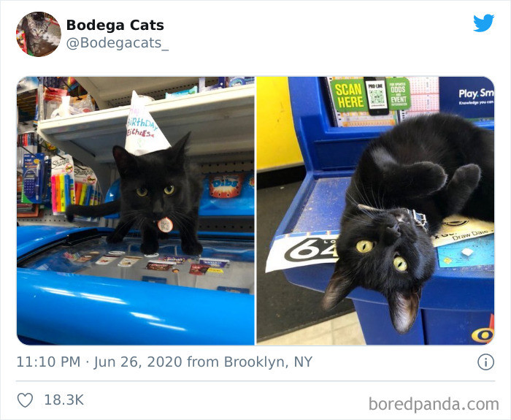This screenshot has width=511, height=420.
Task: Click the 18.3K likes count
Action: tap(64, 400)
